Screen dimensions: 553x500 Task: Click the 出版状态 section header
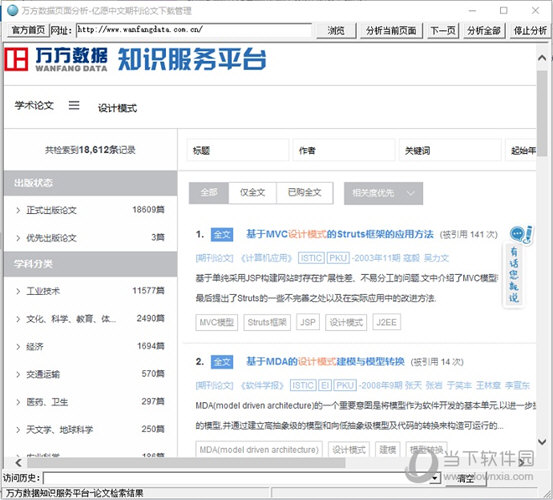(x=91, y=183)
